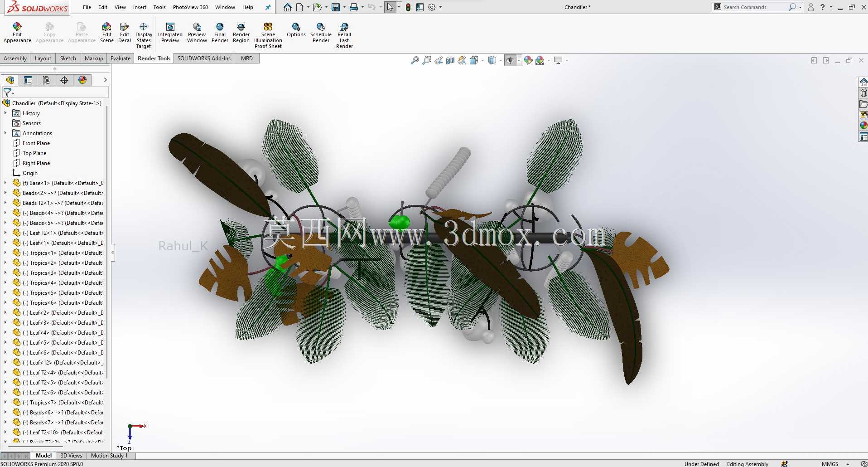Click Schedule Render

click(x=321, y=33)
